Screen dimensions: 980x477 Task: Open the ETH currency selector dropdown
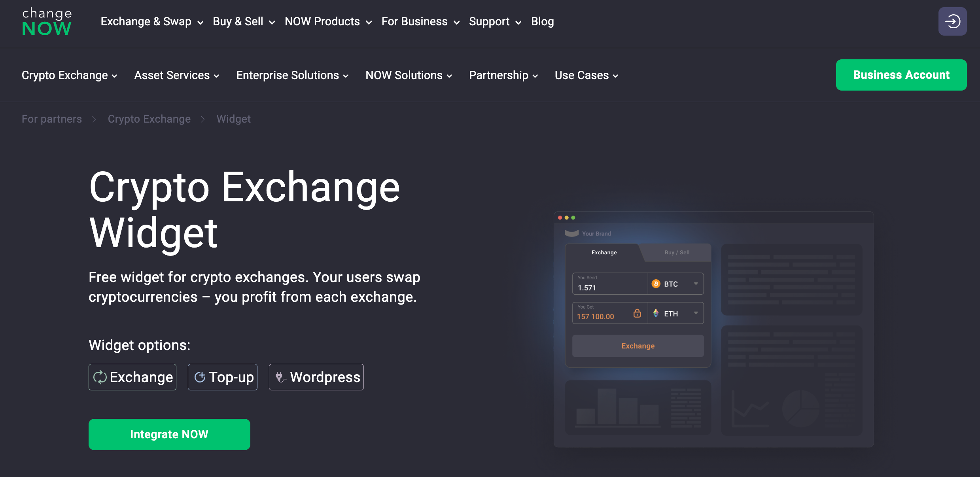(x=696, y=313)
